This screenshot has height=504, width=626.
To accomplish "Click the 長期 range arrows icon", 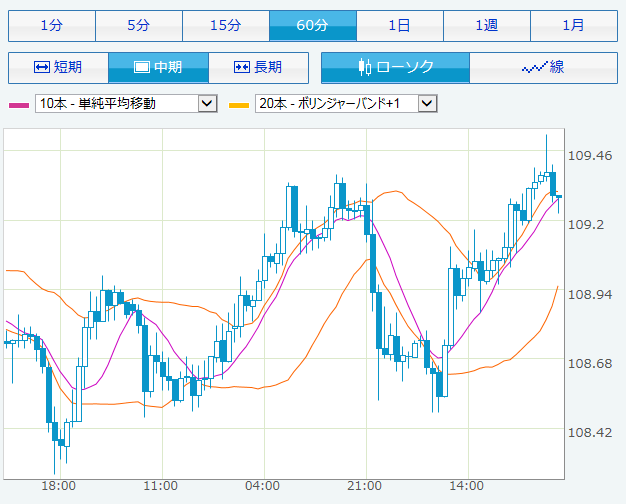I will [x=241, y=68].
